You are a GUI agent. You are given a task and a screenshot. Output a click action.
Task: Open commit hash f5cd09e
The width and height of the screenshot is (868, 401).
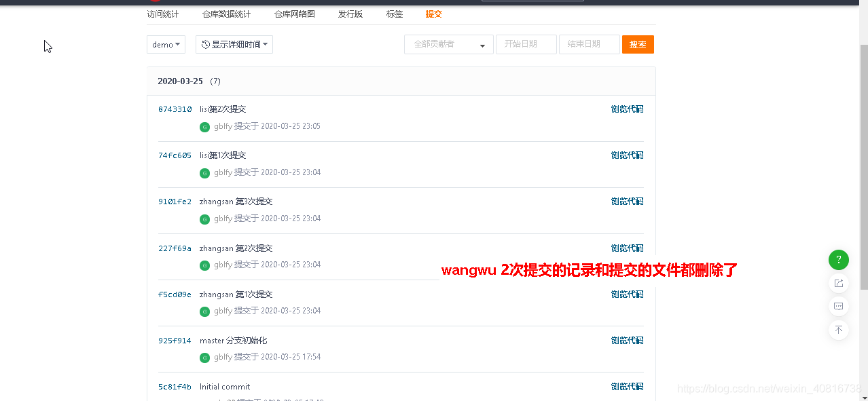click(175, 294)
